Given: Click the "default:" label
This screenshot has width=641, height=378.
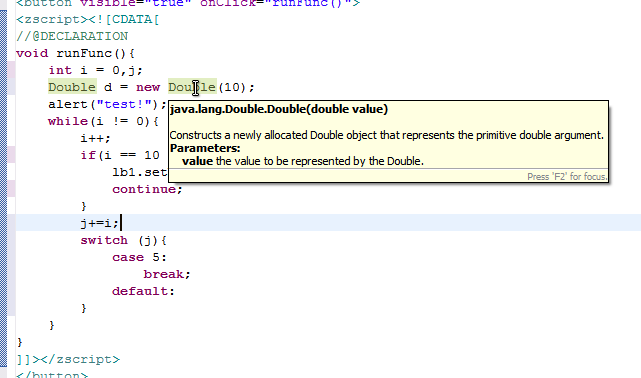Looking at the screenshot, I should tap(143, 291).
